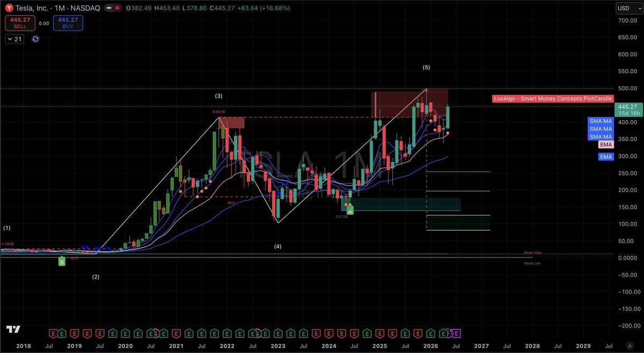Click the uppermost SMA:MA price-scale label
The height and width of the screenshot is (353, 644).
pos(601,121)
